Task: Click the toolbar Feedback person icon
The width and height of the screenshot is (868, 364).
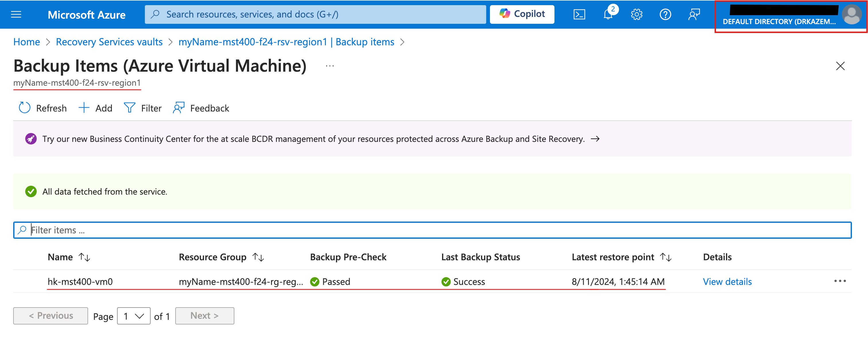Action: pyautogui.click(x=179, y=108)
